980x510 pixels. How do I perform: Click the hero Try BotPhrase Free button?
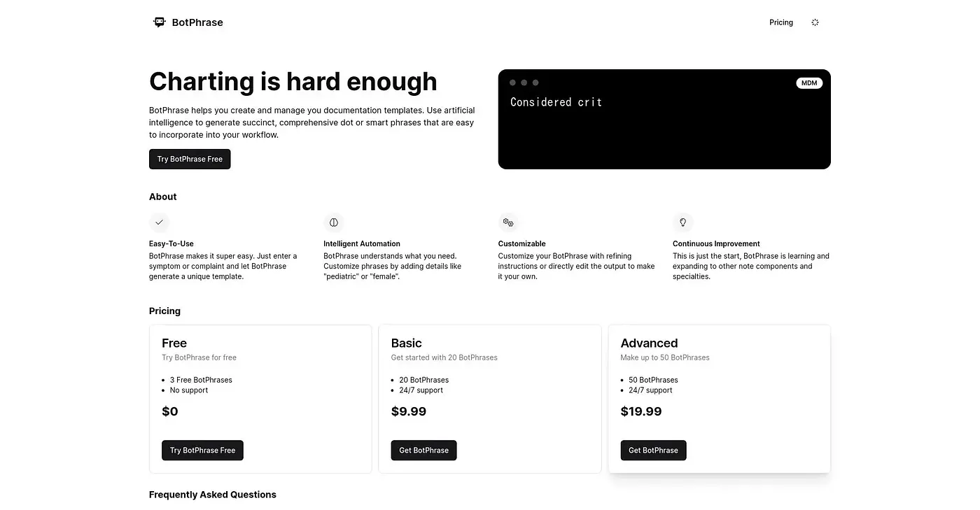pos(190,159)
